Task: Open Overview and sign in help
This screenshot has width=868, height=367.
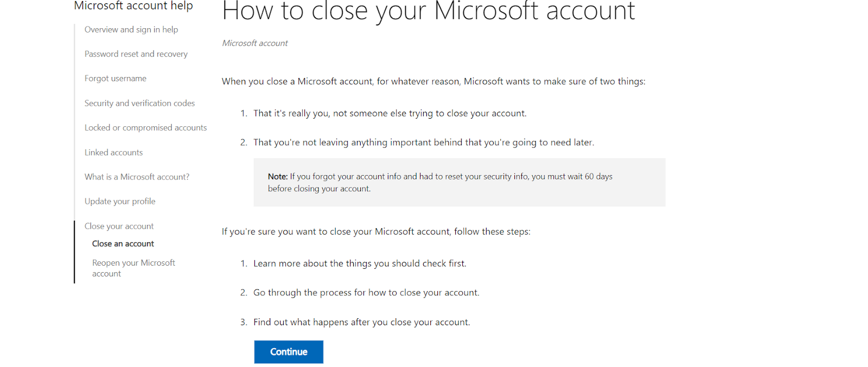Action: pyautogui.click(x=131, y=29)
